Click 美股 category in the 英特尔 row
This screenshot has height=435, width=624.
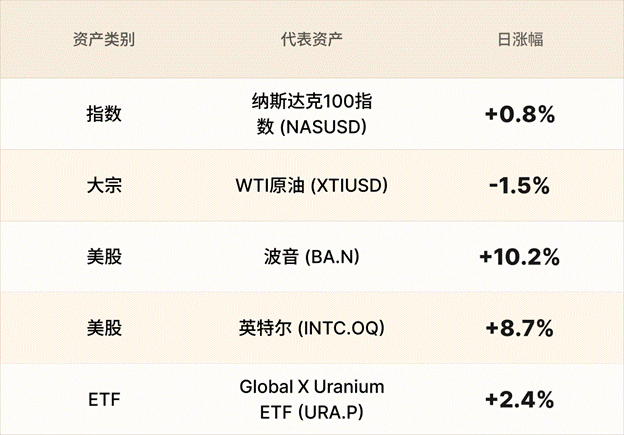(x=104, y=328)
